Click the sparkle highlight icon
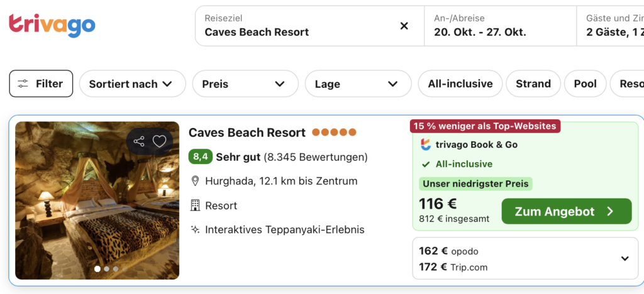The width and height of the screenshot is (644, 294). point(195,230)
